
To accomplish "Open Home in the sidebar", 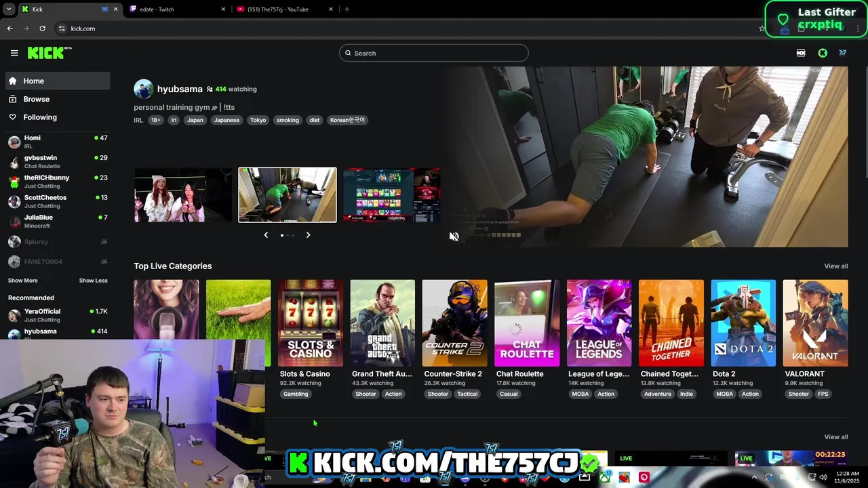I will (57, 81).
